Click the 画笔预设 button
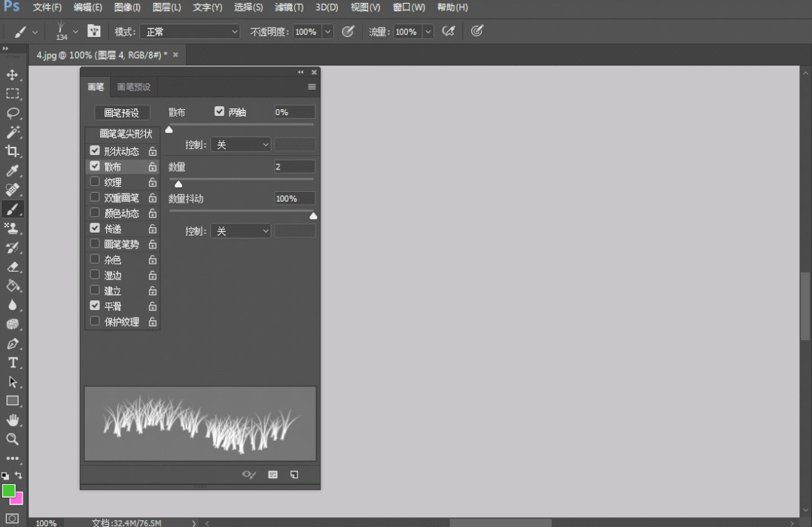 click(x=122, y=113)
